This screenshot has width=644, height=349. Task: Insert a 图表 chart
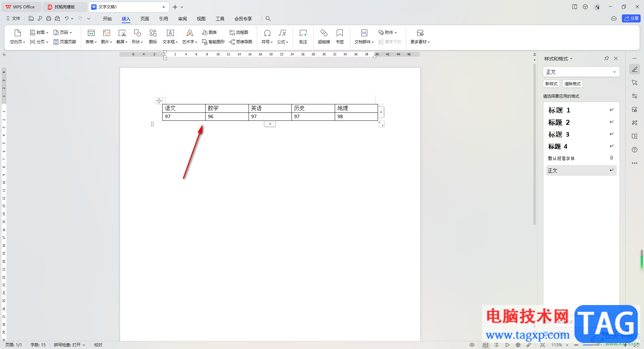click(209, 33)
